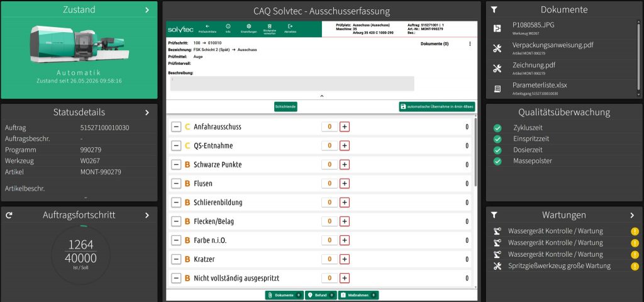
Task: Click the defect list vertical scrollbar
Action: [x=476, y=152]
